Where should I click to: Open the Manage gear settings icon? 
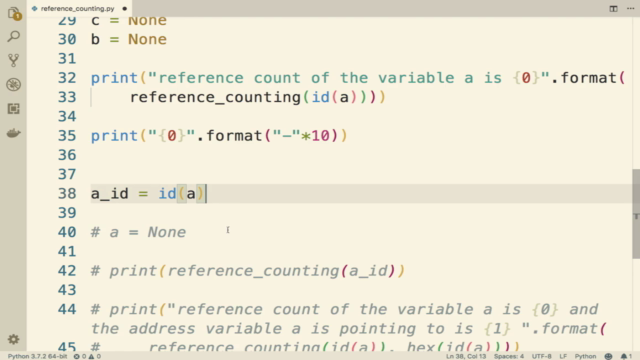(13, 339)
